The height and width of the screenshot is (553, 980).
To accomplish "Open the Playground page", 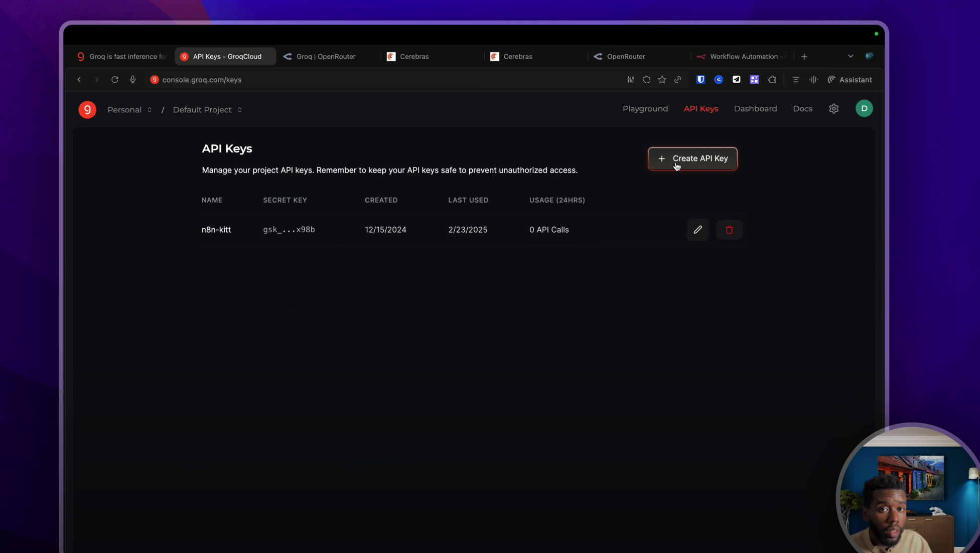I will pyautogui.click(x=645, y=109).
